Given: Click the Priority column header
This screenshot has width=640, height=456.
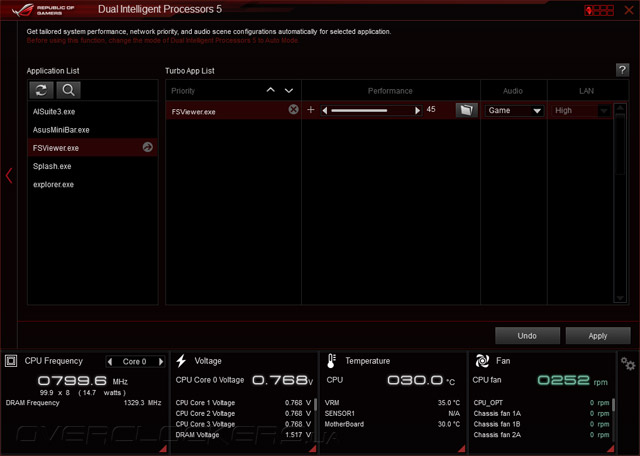Looking at the screenshot, I should pyautogui.click(x=183, y=91).
